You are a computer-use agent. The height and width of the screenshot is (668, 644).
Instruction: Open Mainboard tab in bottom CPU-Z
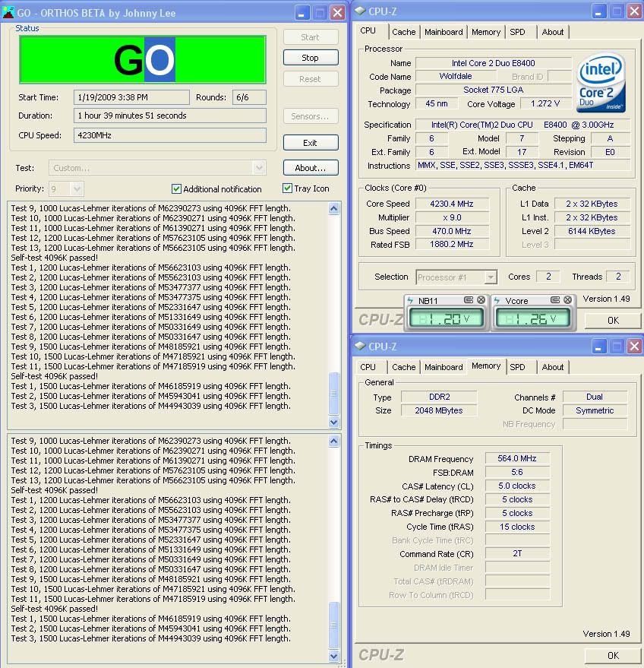(444, 367)
